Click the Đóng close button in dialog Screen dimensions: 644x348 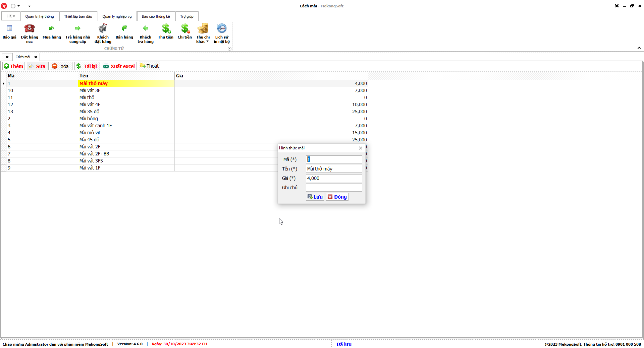click(337, 197)
